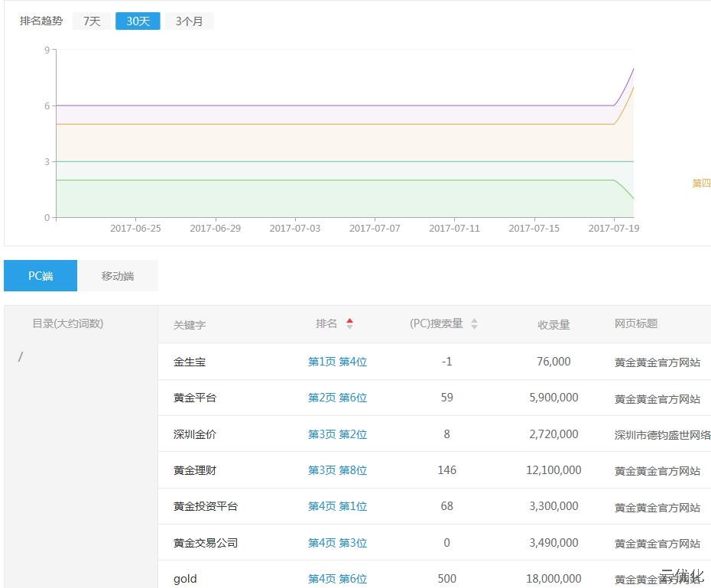Viewport: 711px width, 588px height.
Task: Open ranking link 第3页 第2位 for 深圳金价
Action: tap(337, 434)
